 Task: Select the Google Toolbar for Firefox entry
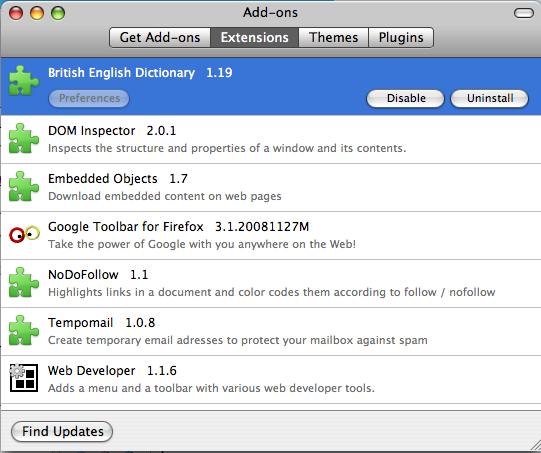pos(270,236)
